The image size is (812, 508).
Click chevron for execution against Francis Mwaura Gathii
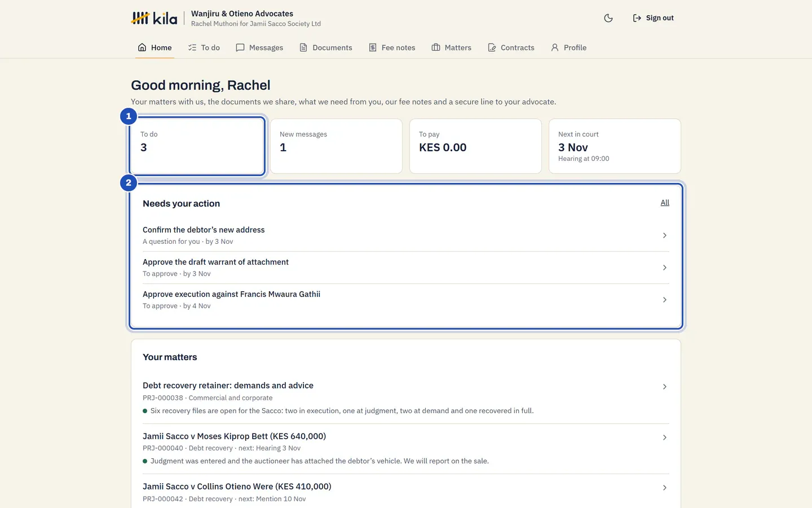(x=665, y=300)
